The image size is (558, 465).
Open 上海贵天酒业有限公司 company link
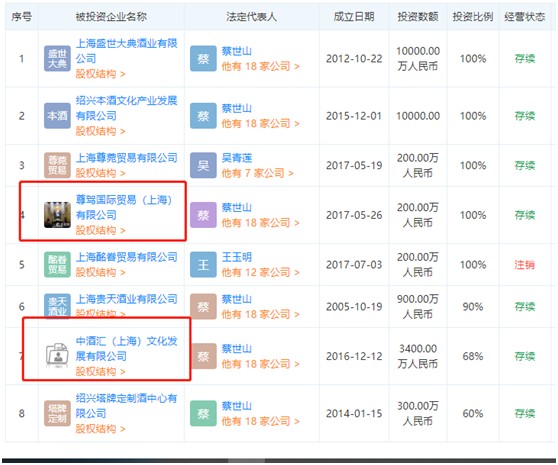[126, 299]
